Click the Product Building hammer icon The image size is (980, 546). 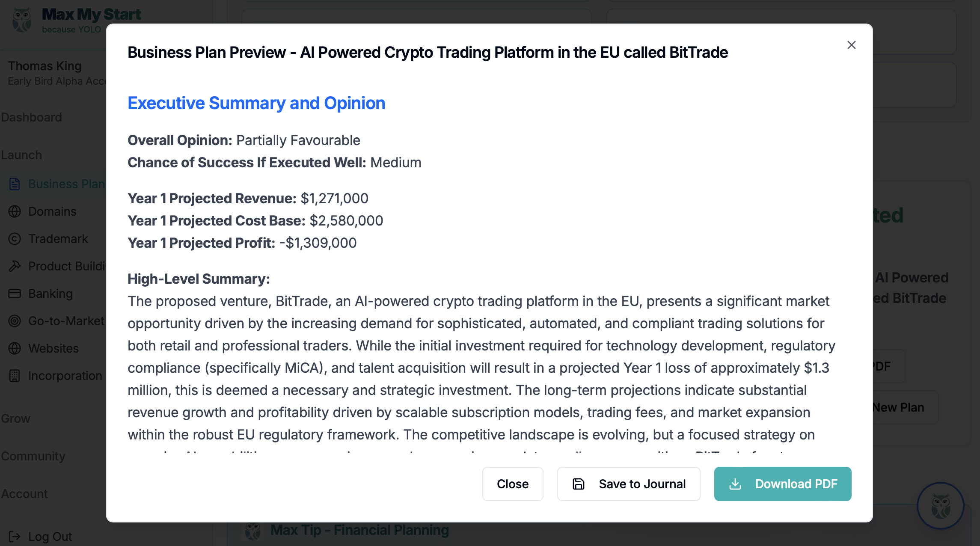point(15,266)
